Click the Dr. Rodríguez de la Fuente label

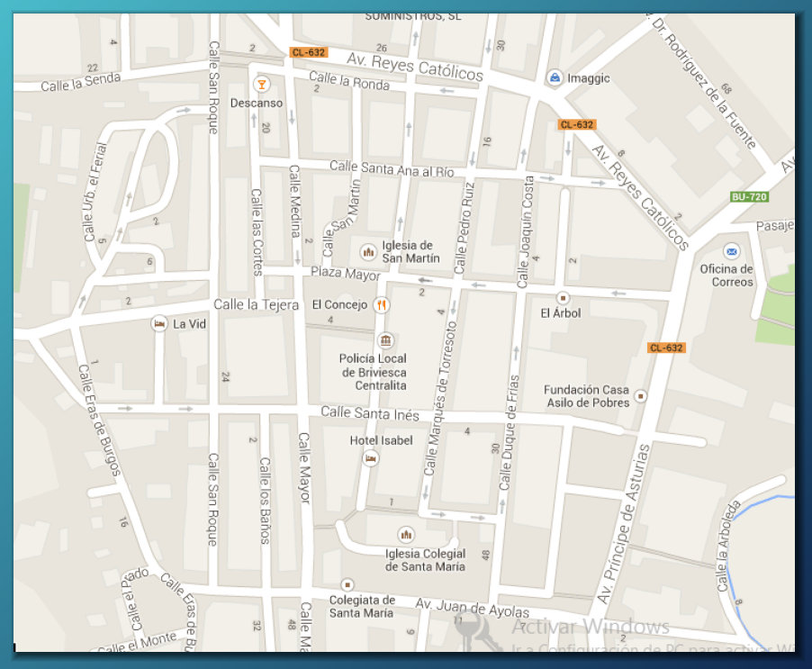pos(705,84)
